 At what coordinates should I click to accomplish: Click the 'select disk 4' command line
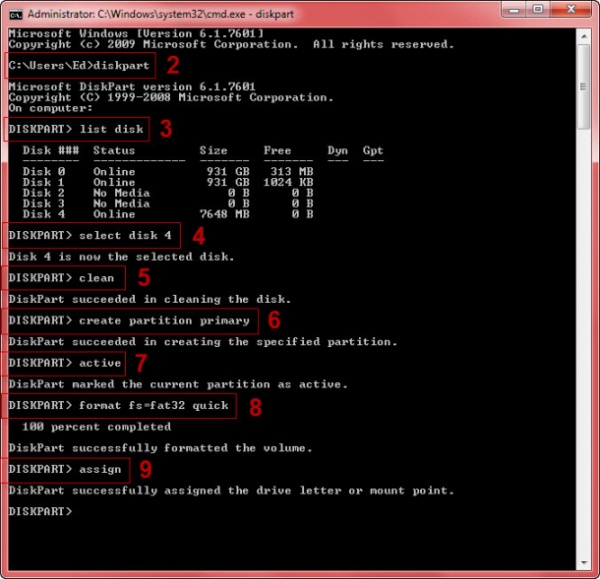(x=90, y=235)
